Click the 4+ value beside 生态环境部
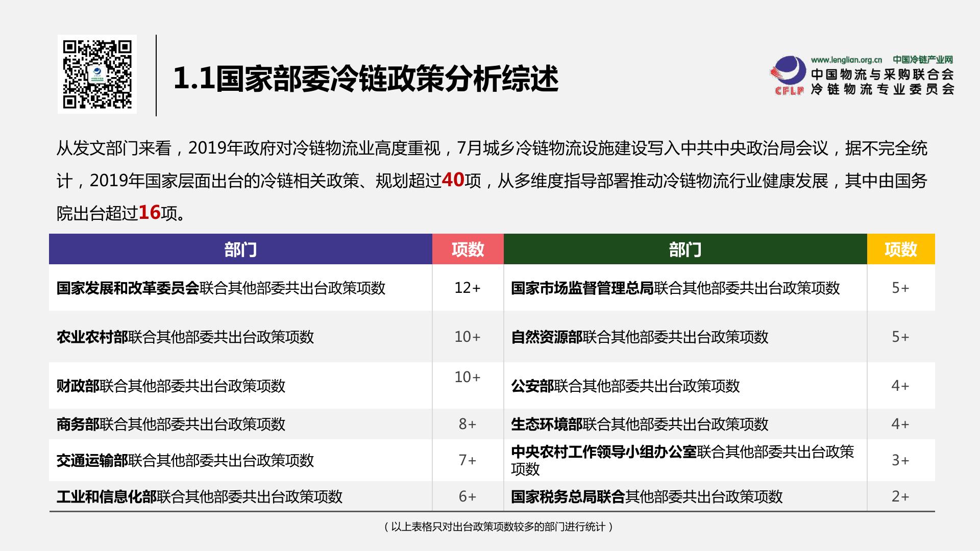This screenshot has width=980, height=551. 900,424
